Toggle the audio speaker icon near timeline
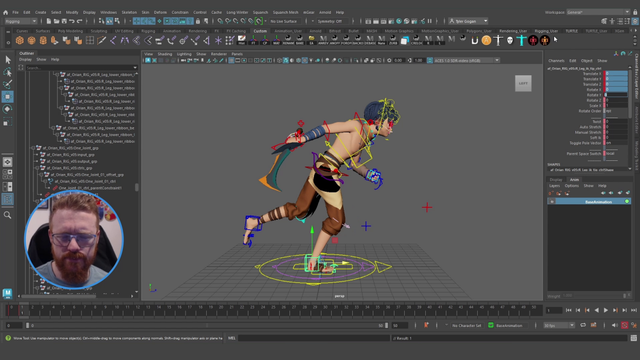This screenshot has width=640, height=360. point(615,325)
